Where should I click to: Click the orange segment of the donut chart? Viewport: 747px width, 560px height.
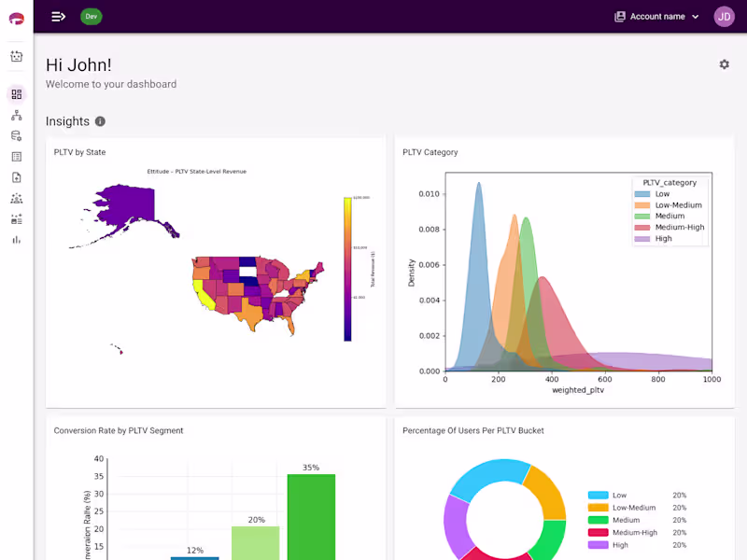[548, 493]
